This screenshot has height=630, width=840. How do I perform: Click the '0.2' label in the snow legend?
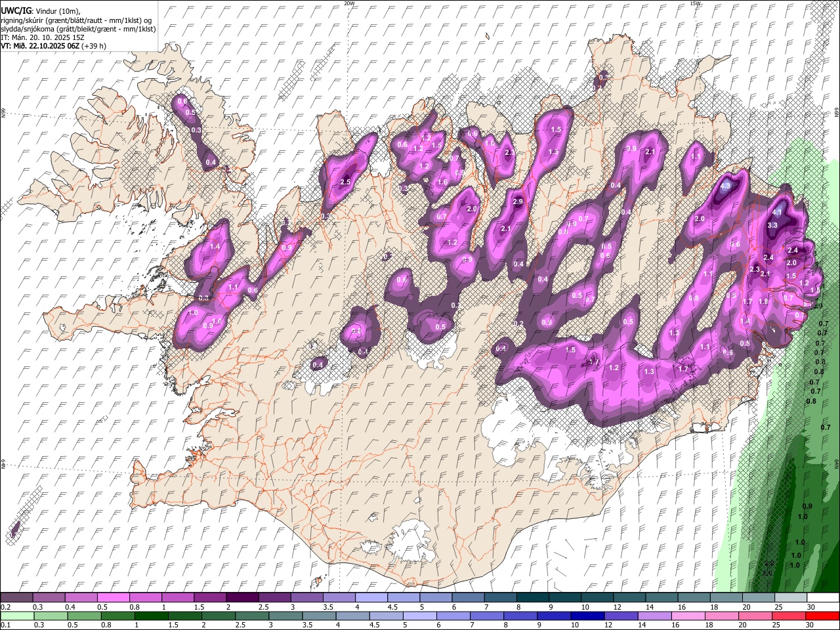coord(6,607)
